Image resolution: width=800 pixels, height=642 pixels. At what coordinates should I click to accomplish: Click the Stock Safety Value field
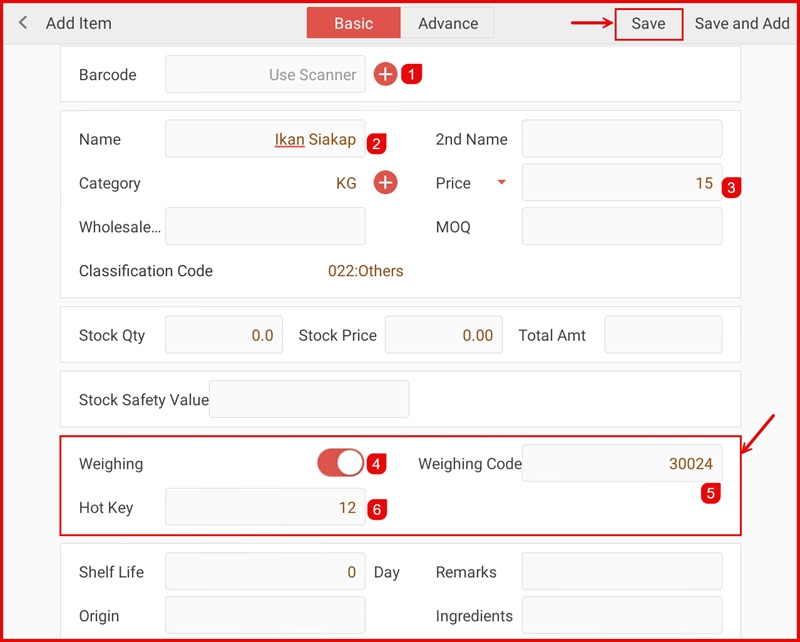309,399
